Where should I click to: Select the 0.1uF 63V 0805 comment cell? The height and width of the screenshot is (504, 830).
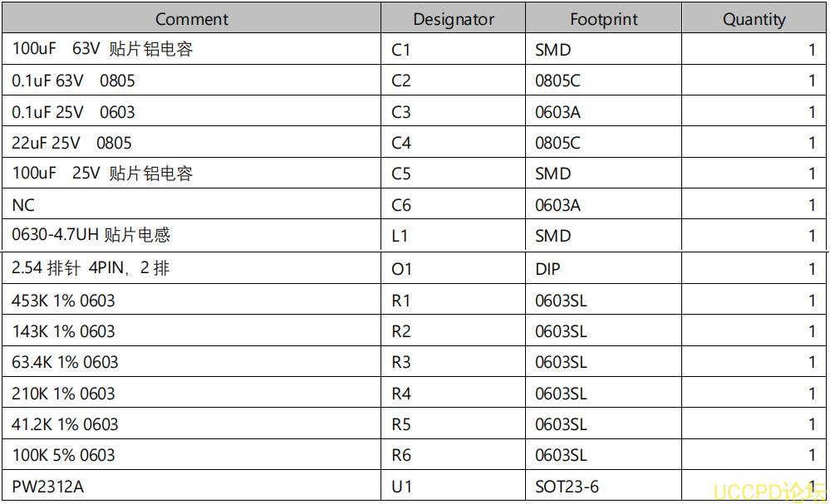point(73,81)
